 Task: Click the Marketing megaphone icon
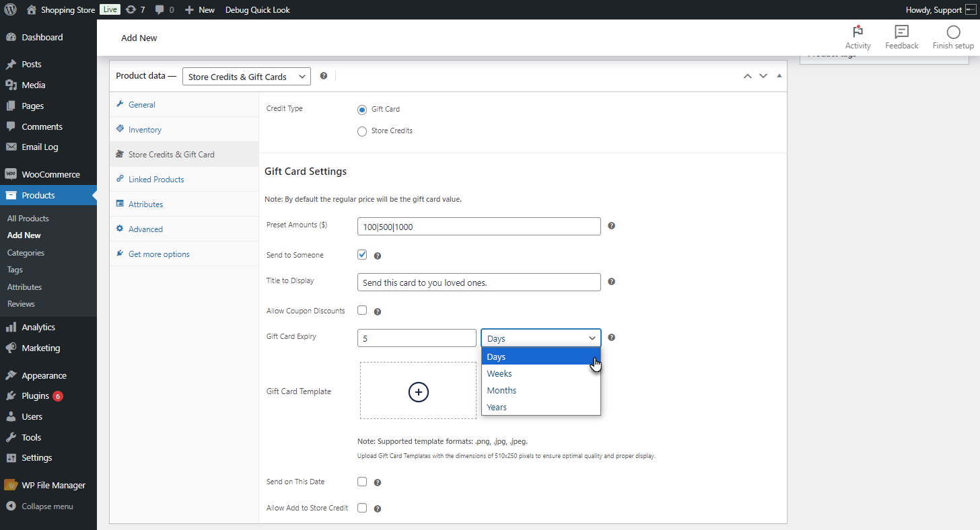click(11, 348)
